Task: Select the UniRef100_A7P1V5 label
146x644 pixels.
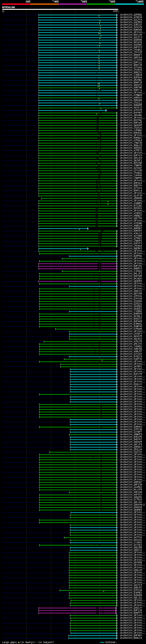Action: tap(131, 110)
